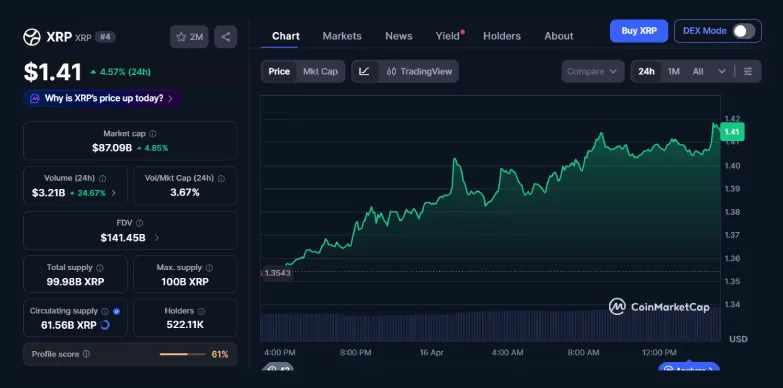Click Circulating supply info icon
Viewport: 783px width, 388px height.
(105, 311)
